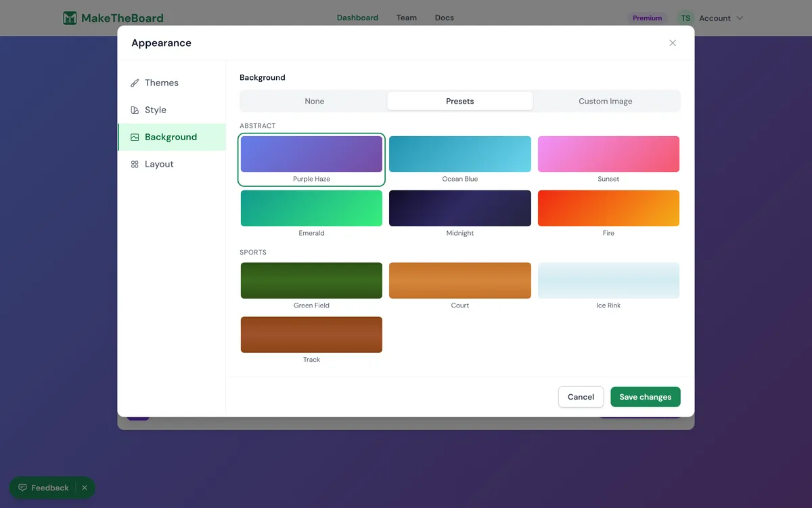Go to Dashboard in top navigation
The image size is (812, 508).
pos(357,18)
